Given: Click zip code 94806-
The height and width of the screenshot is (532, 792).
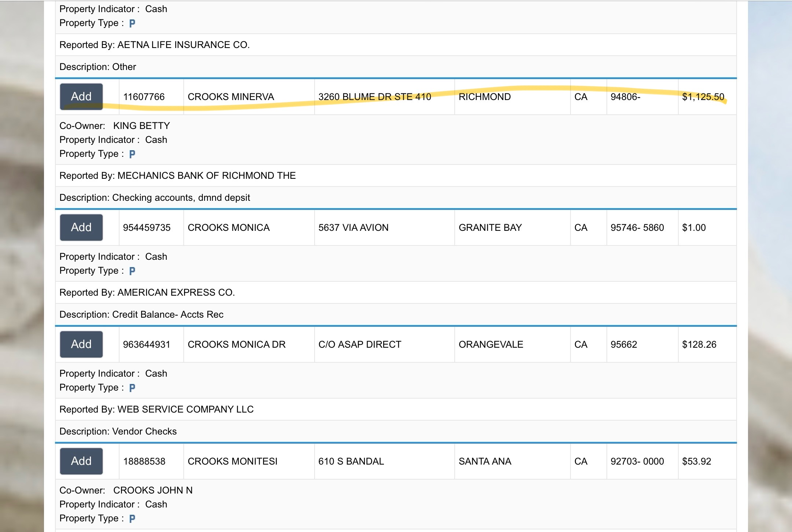Looking at the screenshot, I should point(625,97).
